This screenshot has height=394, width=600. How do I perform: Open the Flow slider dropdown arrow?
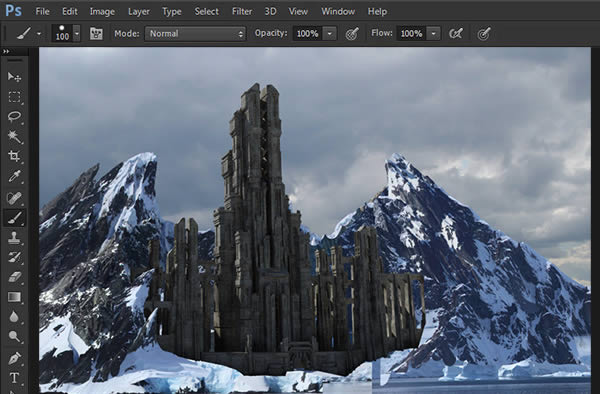point(434,34)
